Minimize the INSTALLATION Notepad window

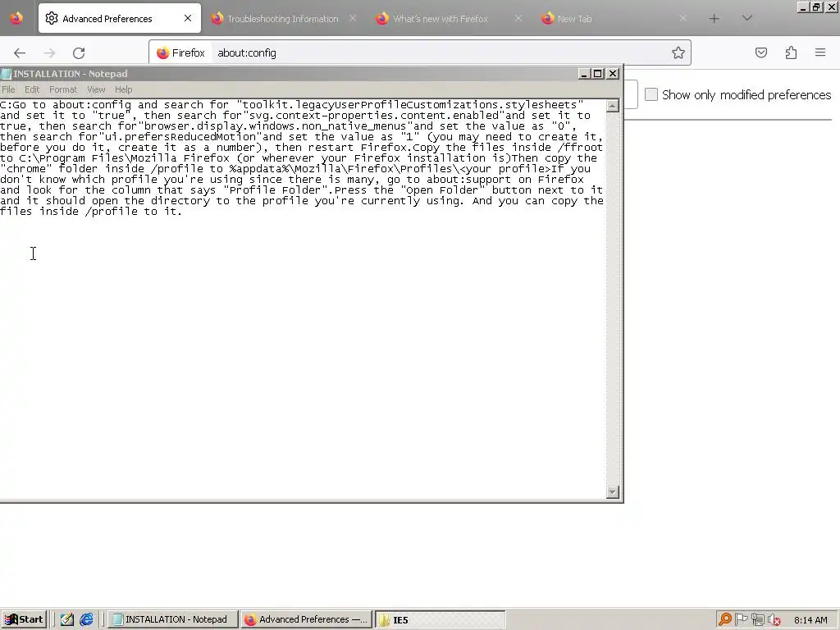(x=584, y=74)
